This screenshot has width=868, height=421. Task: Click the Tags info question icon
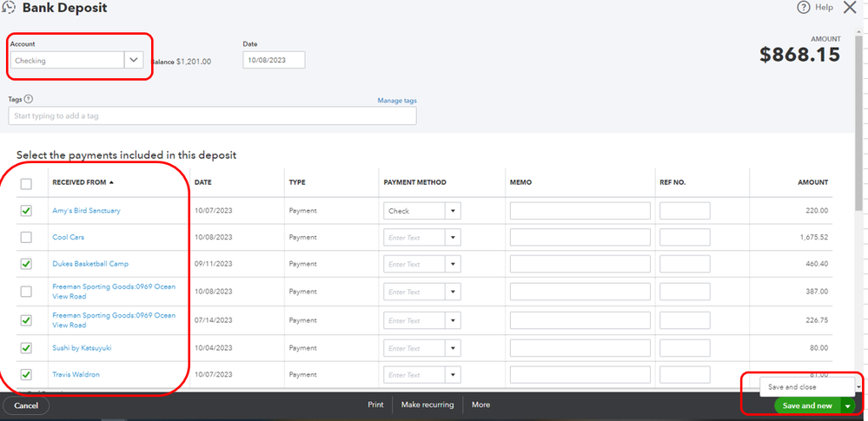click(29, 99)
